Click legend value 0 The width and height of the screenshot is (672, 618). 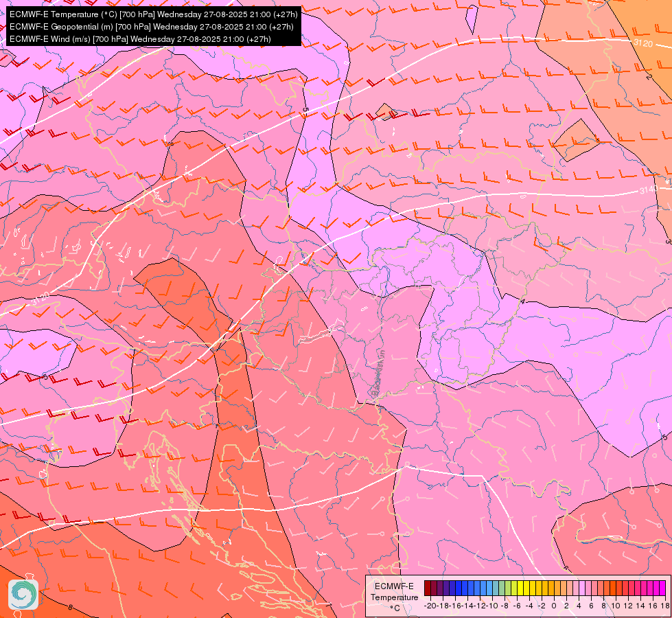(554, 606)
